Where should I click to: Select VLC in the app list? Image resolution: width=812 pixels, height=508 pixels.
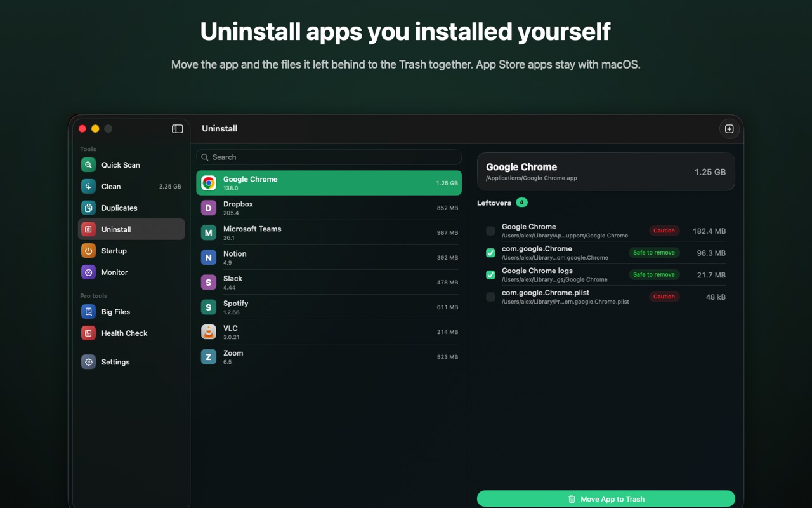[329, 332]
